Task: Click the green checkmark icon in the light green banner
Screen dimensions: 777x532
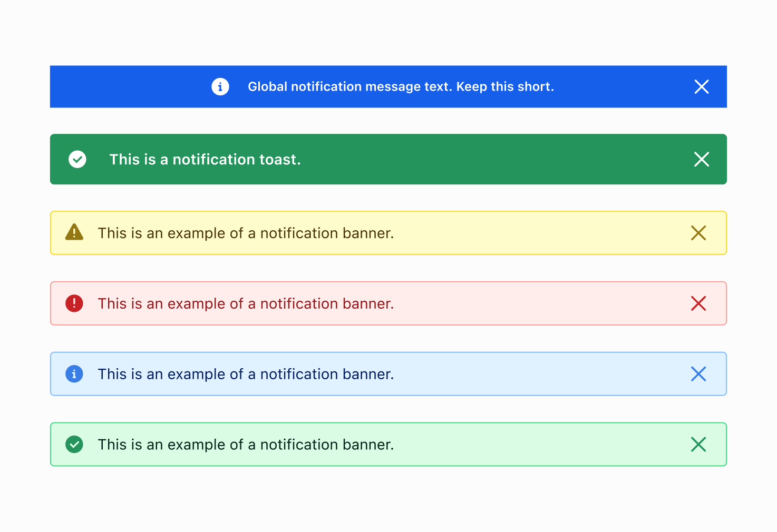Action: [74, 445]
